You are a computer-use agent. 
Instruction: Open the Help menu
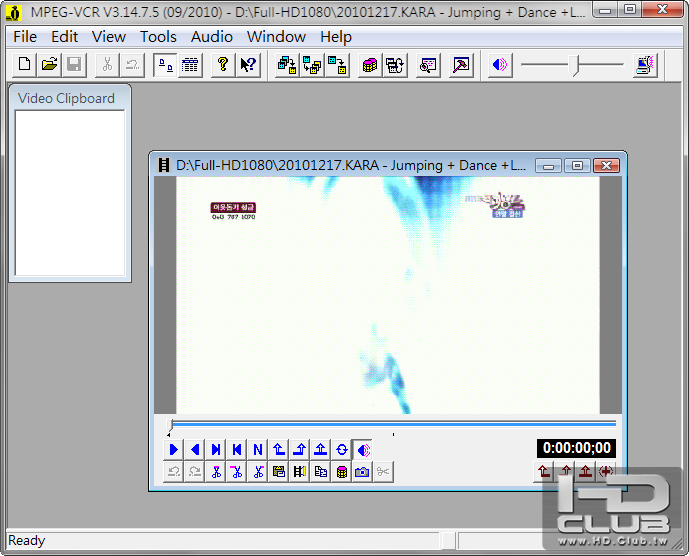point(336,37)
